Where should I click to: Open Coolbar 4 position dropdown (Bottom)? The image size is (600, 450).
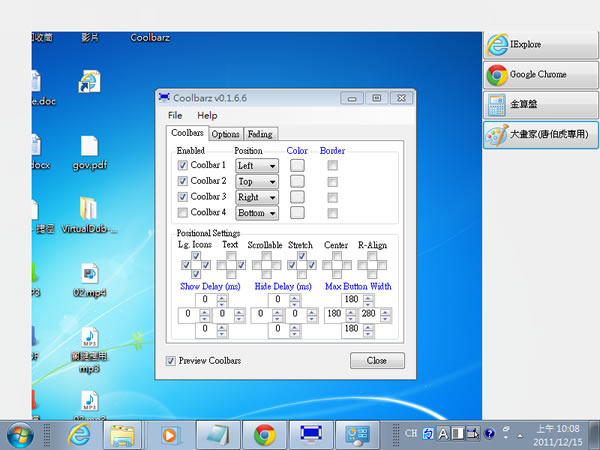pyautogui.click(x=257, y=213)
